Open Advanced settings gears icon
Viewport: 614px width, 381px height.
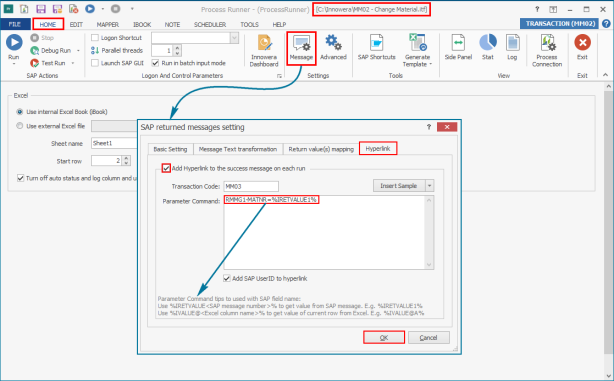pyautogui.click(x=333, y=42)
